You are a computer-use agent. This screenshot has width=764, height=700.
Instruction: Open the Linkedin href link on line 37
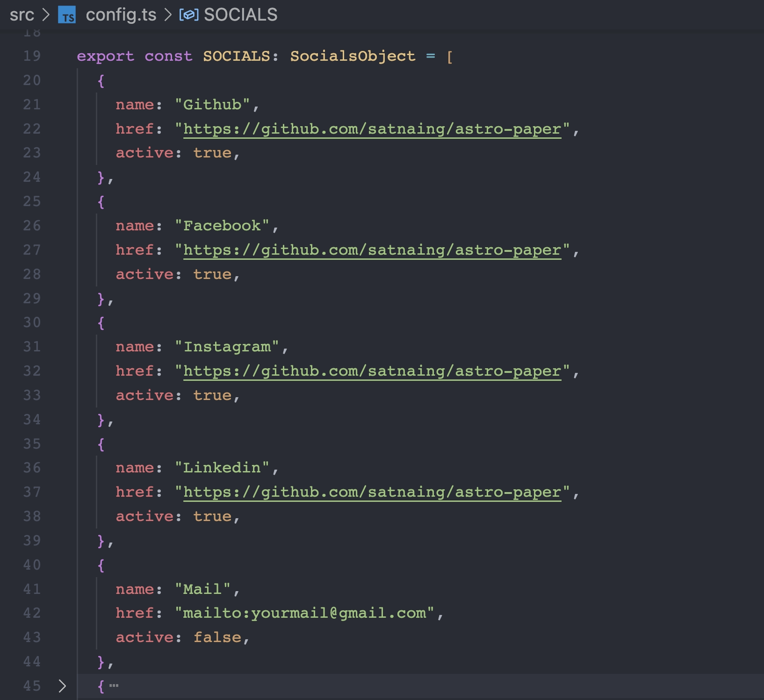click(x=372, y=492)
